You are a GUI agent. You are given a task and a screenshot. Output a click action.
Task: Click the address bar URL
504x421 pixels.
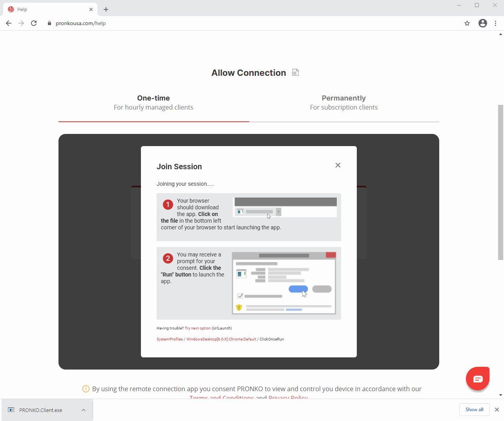pyautogui.click(x=81, y=23)
